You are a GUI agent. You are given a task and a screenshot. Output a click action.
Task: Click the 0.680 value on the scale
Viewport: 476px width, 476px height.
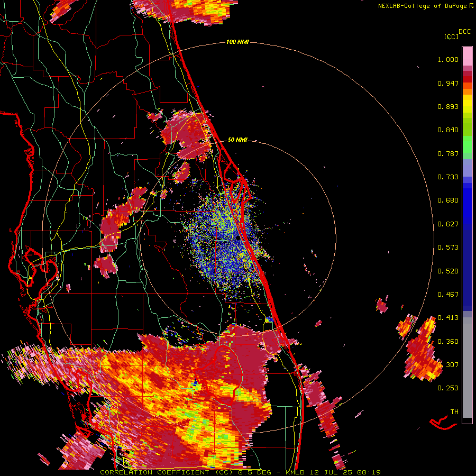448,200
